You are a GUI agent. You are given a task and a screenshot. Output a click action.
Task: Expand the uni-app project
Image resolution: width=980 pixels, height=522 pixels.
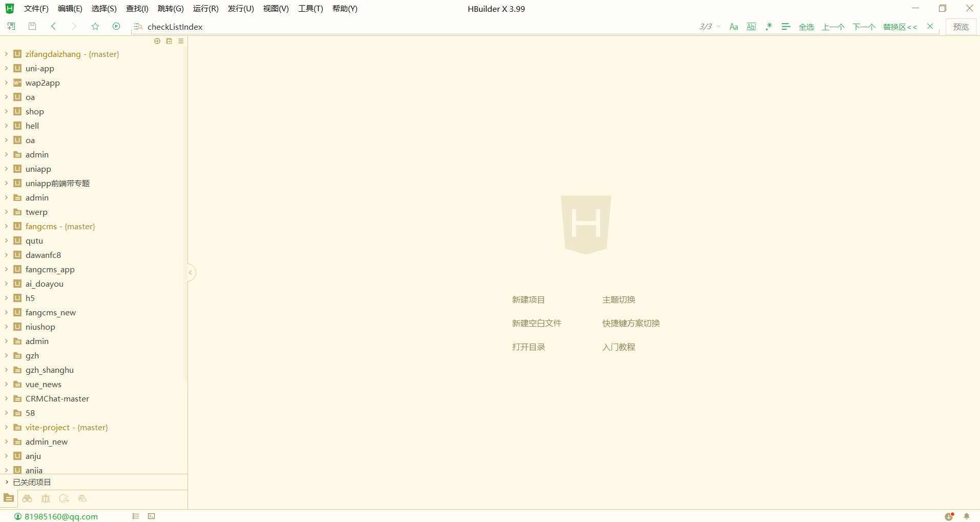pyautogui.click(x=6, y=68)
